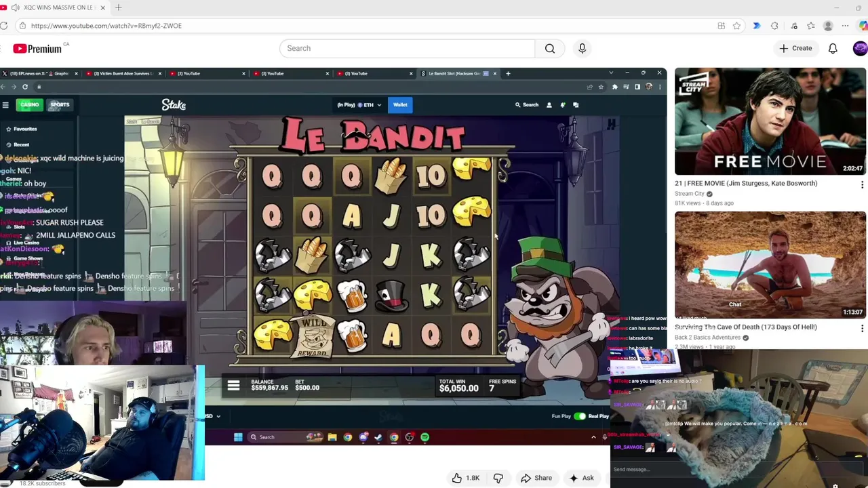Toggle the Fun Play / Real Play switch
This screenshot has width=868, height=488.
[580, 416]
